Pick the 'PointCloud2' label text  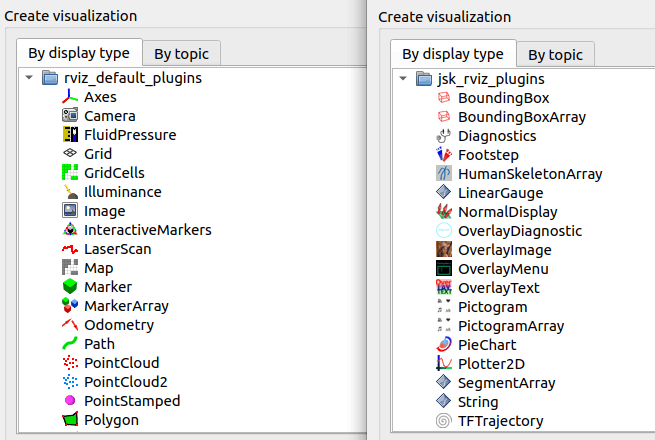[x=126, y=382]
